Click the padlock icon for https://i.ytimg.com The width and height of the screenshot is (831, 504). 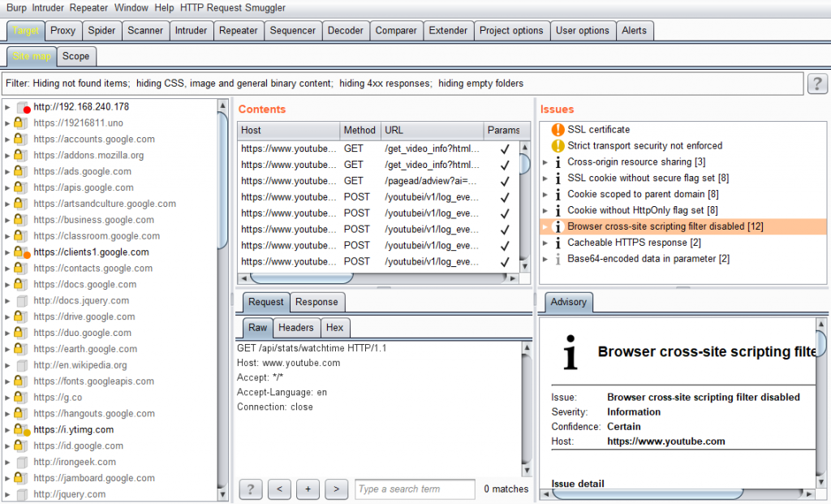[19, 429]
